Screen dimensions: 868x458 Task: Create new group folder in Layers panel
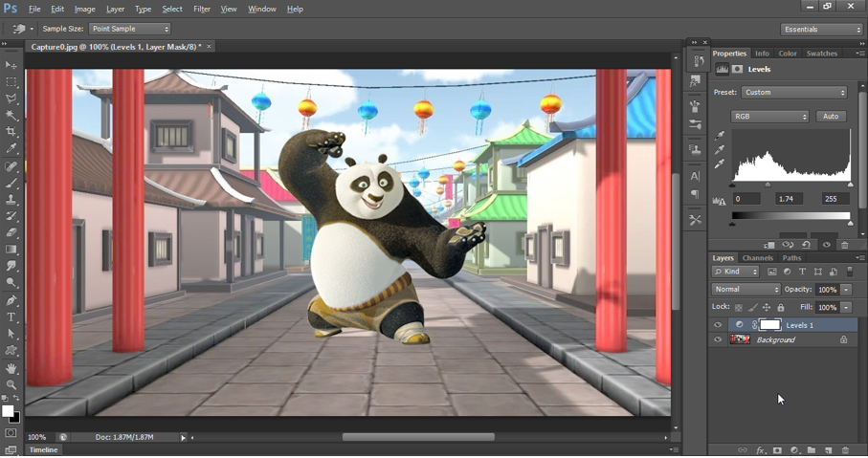click(x=811, y=450)
